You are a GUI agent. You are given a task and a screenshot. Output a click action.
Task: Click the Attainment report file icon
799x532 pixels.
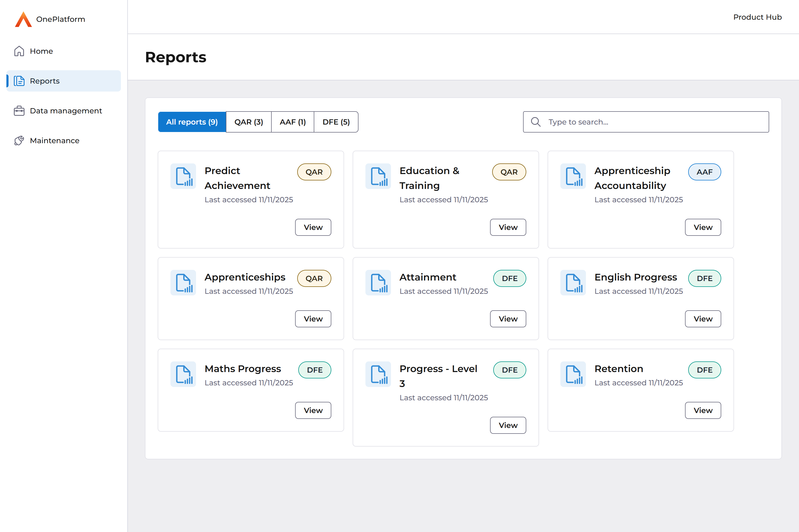378,283
